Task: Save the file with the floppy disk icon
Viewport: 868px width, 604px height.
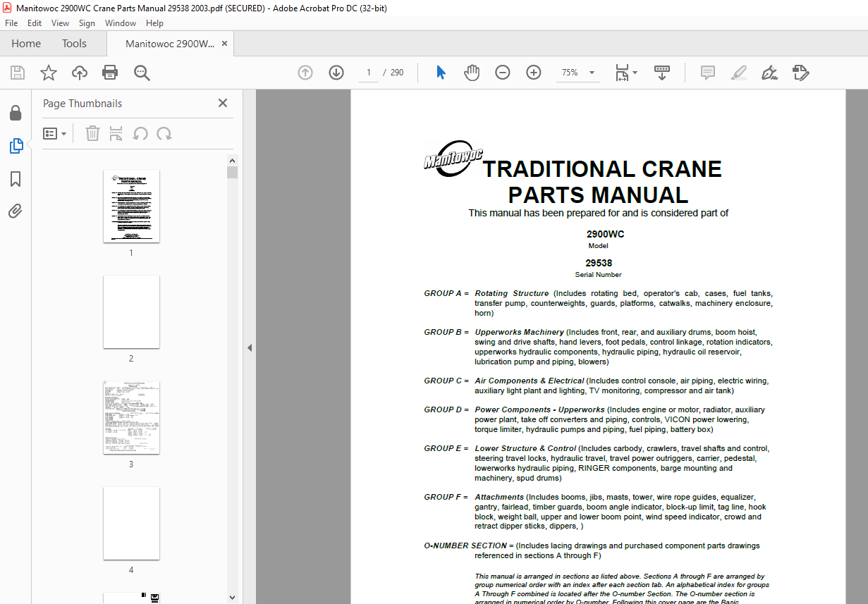Action: coord(17,73)
